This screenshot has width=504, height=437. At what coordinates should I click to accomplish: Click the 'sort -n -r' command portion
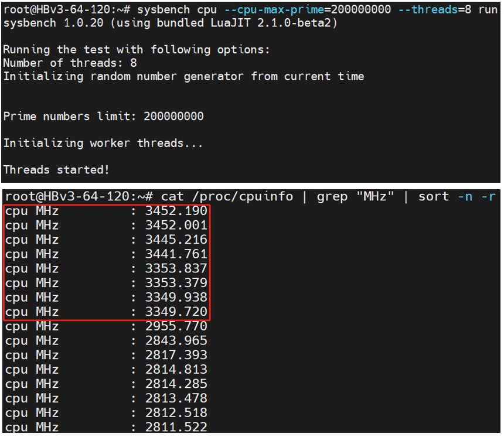tap(457, 197)
